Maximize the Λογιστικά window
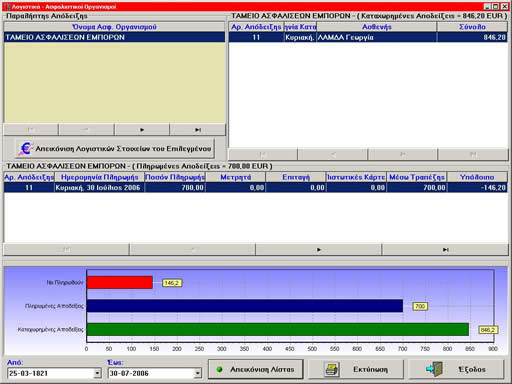This screenshot has width=512, height=384. point(495,7)
